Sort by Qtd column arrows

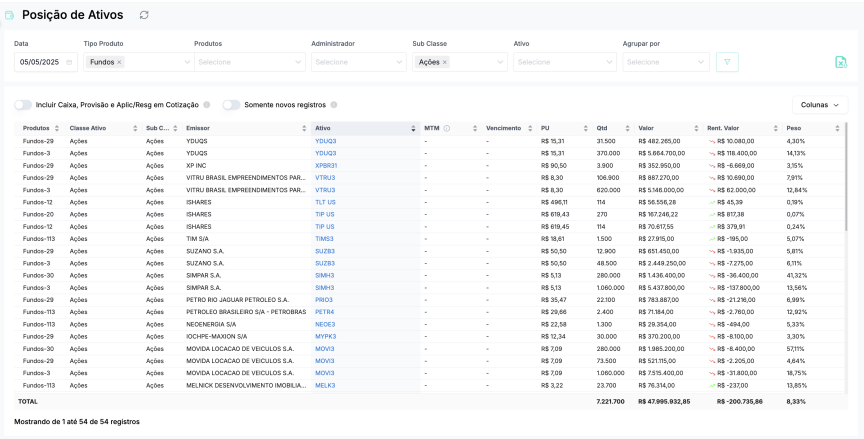[627, 128]
